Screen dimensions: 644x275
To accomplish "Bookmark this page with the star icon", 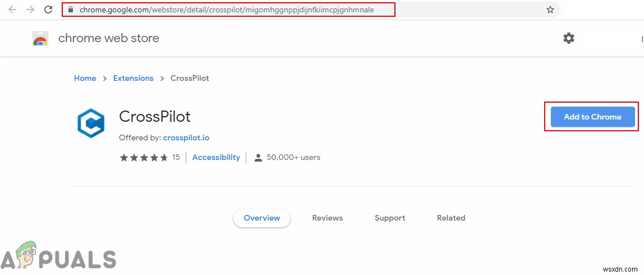I will tap(550, 10).
